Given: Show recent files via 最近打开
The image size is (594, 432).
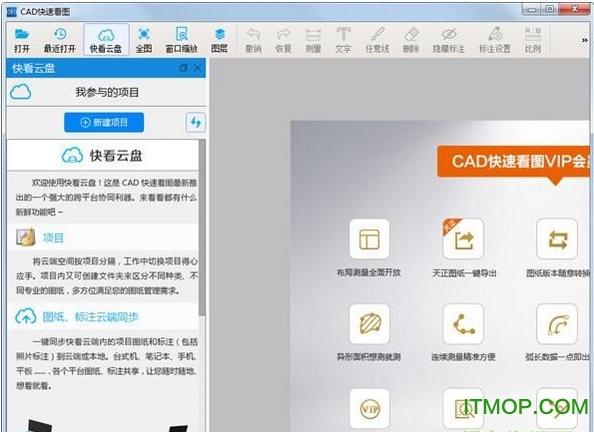Looking at the screenshot, I should point(60,40).
